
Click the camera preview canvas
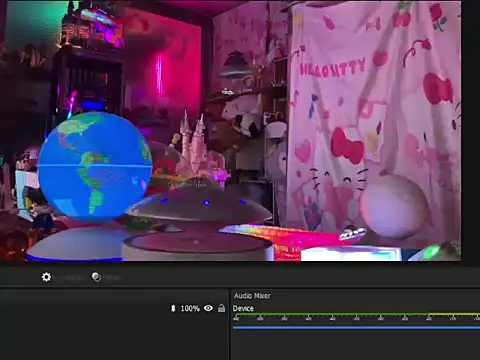231,131
